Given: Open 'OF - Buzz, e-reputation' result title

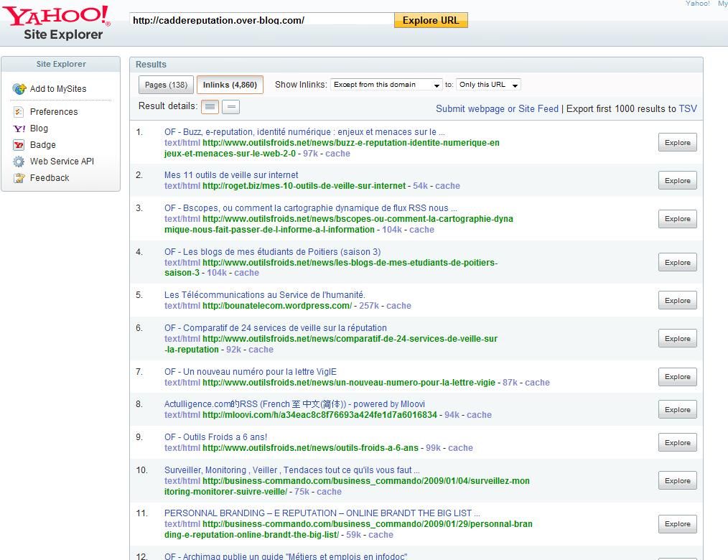Looking at the screenshot, I should pos(304,132).
